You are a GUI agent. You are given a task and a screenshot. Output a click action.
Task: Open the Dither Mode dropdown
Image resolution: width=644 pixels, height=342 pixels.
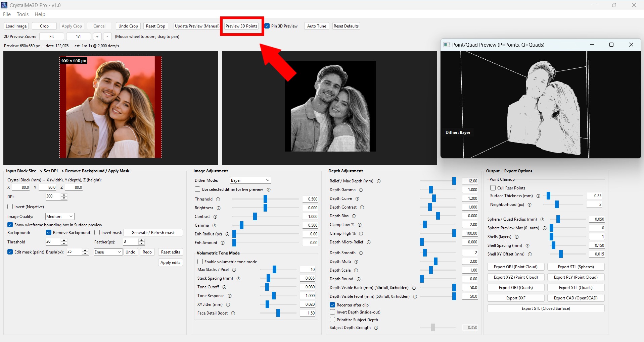(x=250, y=180)
